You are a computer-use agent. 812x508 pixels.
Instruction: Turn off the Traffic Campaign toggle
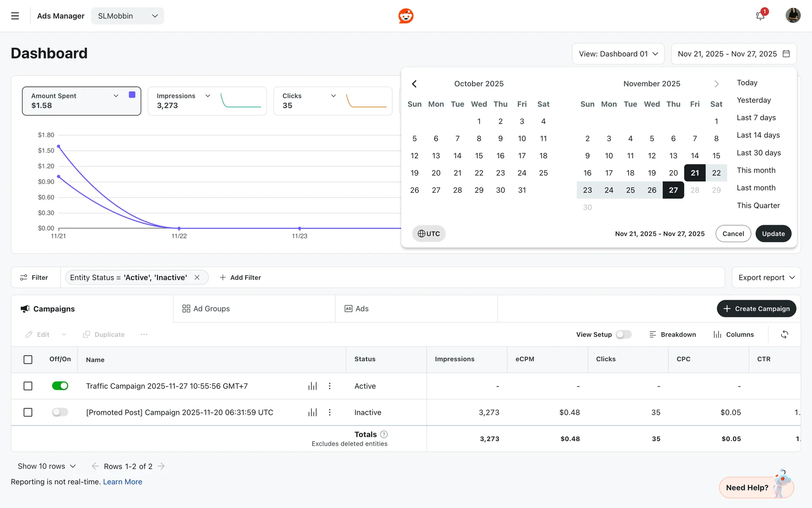(60, 386)
